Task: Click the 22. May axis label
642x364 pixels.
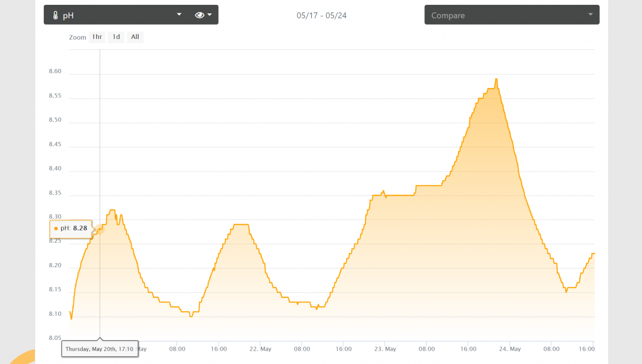Action: 261,349
